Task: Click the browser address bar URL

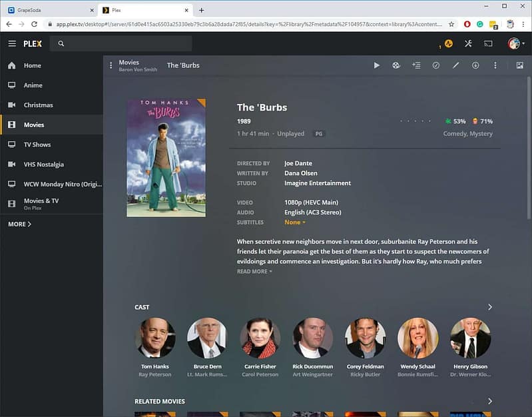Action: (249, 24)
